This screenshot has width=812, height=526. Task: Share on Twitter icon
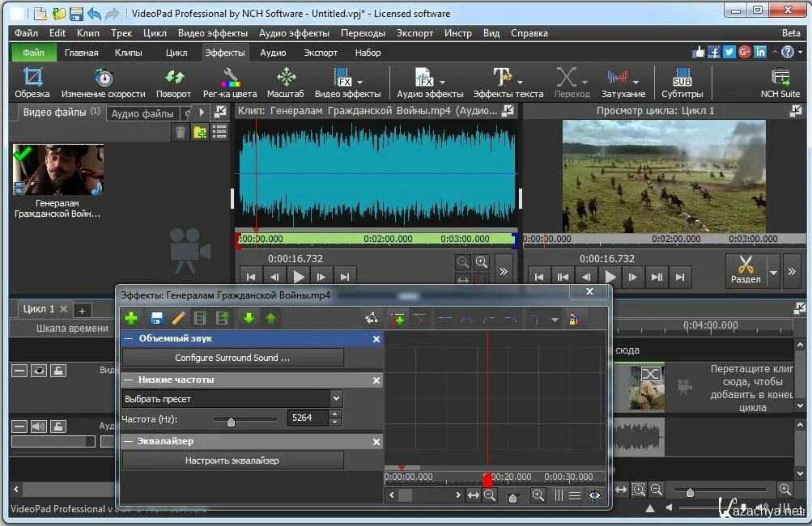pos(729,52)
